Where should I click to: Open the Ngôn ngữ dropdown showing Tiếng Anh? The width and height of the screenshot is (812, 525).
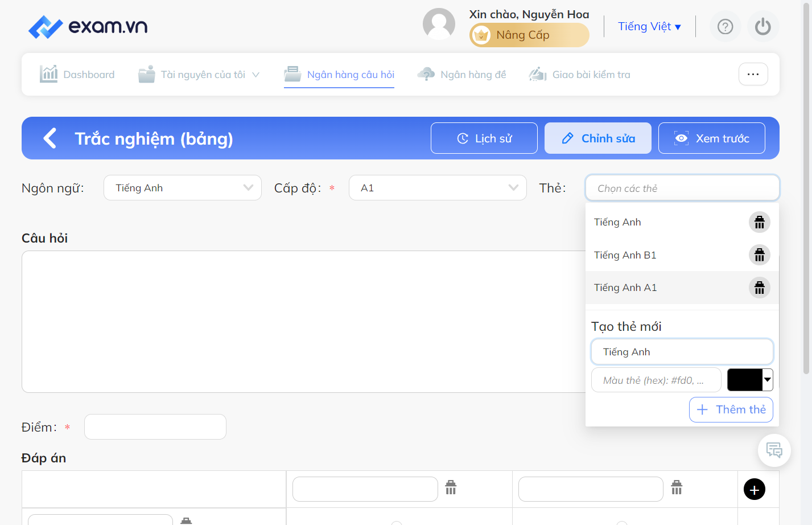(183, 188)
